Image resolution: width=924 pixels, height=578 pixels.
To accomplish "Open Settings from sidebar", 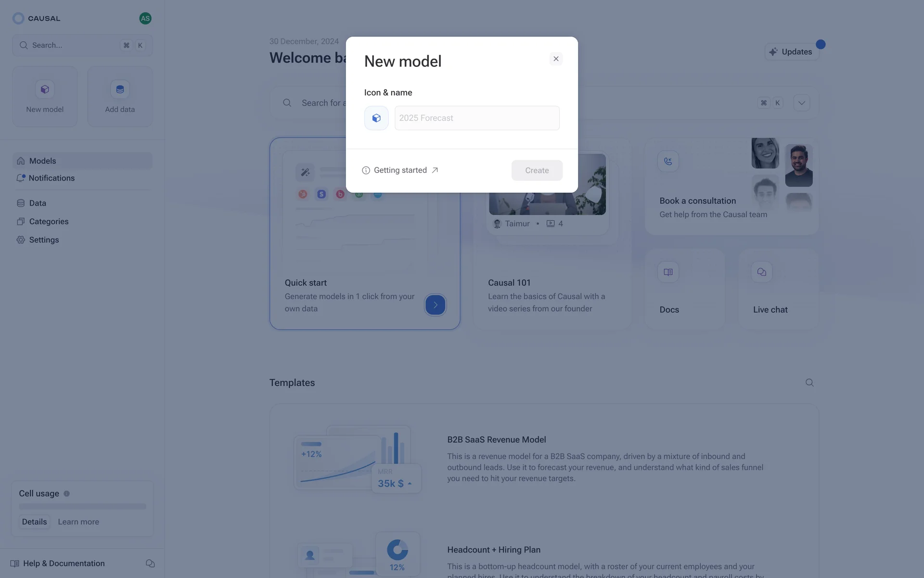I will coord(44,240).
